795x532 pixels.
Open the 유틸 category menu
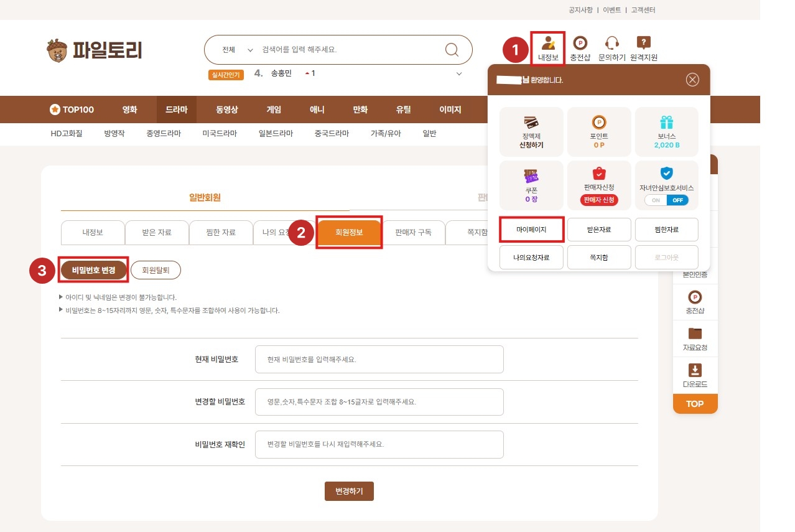click(x=403, y=110)
